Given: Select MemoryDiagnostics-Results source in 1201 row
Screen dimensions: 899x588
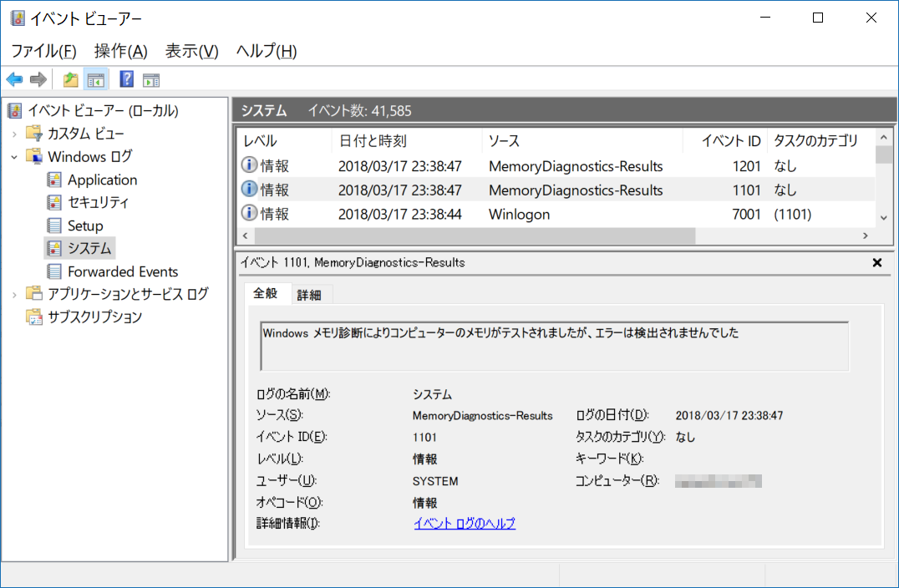Looking at the screenshot, I should [576, 166].
